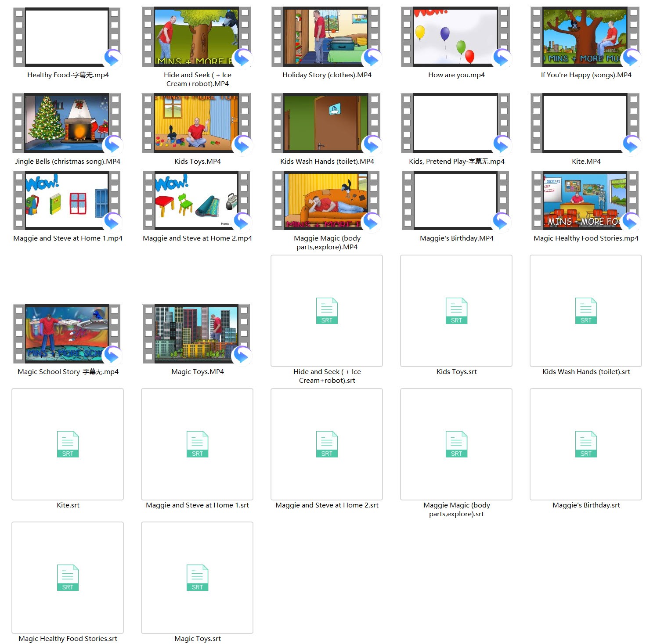657x644 pixels.
Task: Select Magic Healthy Food Stories.srt icon
Action: [68, 577]
